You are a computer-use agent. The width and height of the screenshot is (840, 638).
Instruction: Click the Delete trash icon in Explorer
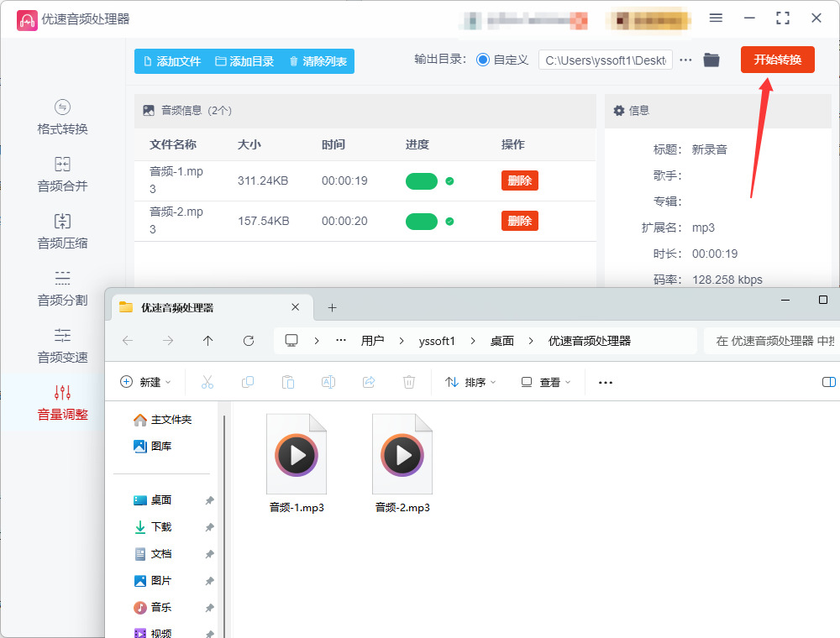409,382
